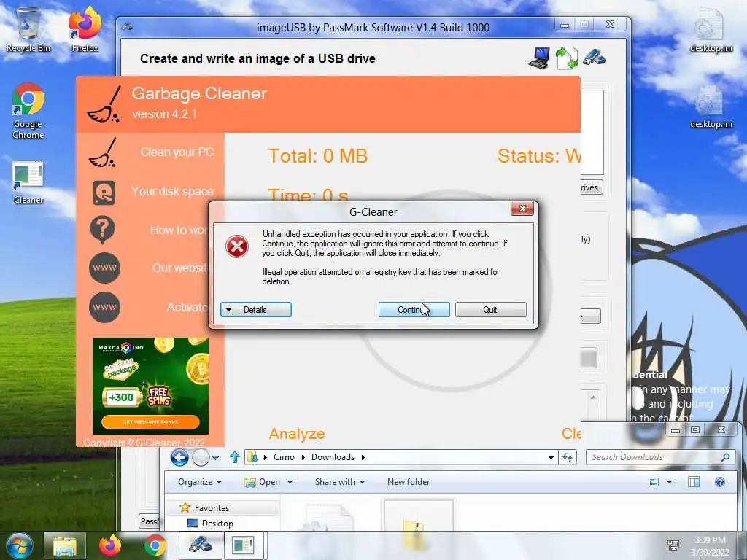
Task: Click Analyze in Garbage Cleaner
Action: pos(297,434)
